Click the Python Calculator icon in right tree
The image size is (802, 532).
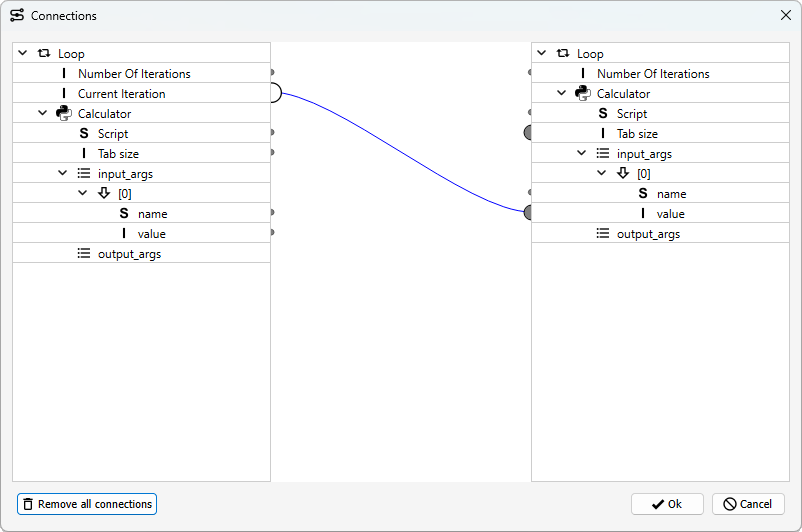[583, 93]
